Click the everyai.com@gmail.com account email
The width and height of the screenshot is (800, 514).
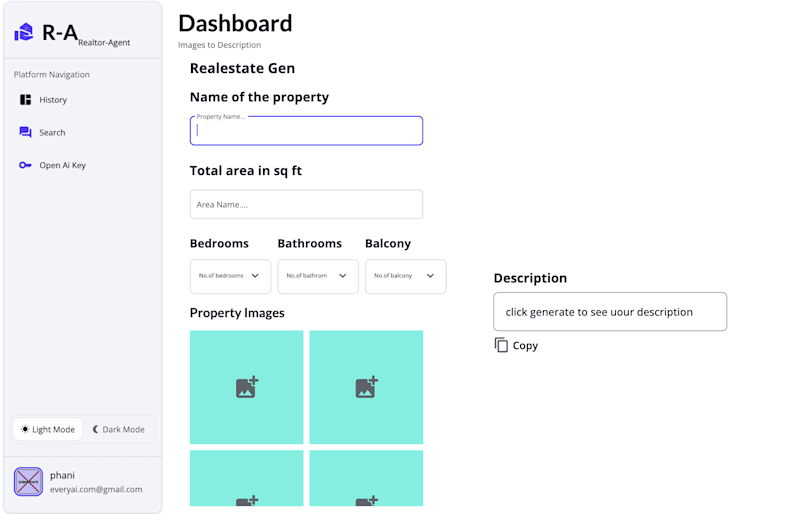tap(96, 489)
